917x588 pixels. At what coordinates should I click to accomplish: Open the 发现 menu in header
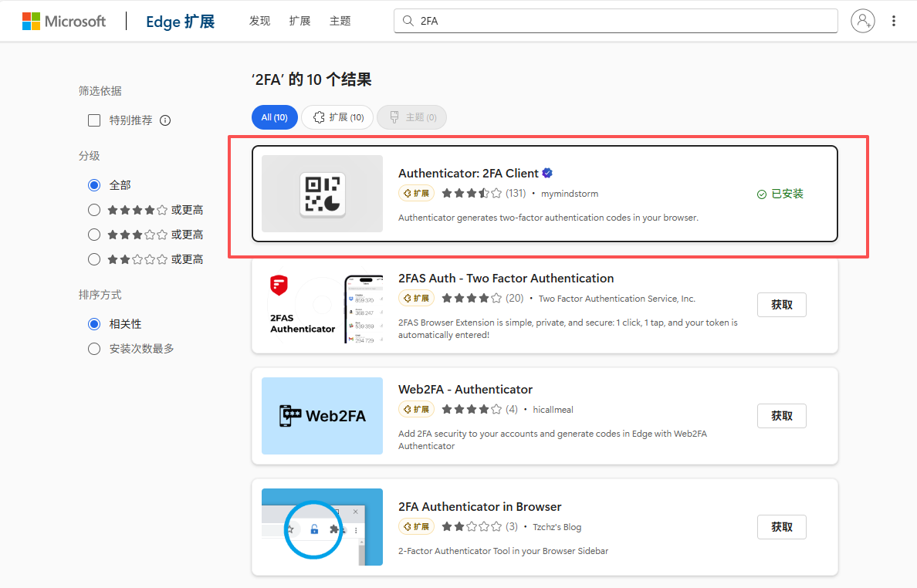(259, 21)
